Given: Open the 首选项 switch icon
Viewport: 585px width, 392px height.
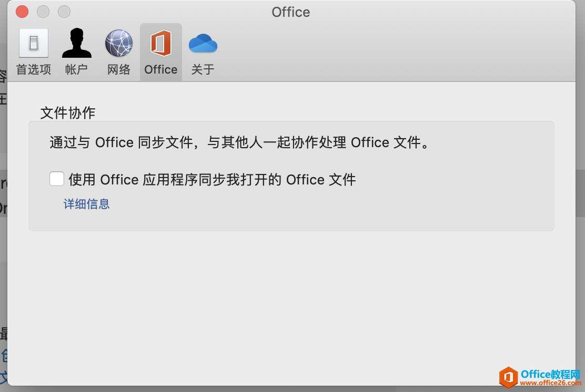Looking at the screenshot, I should (34, 43).
